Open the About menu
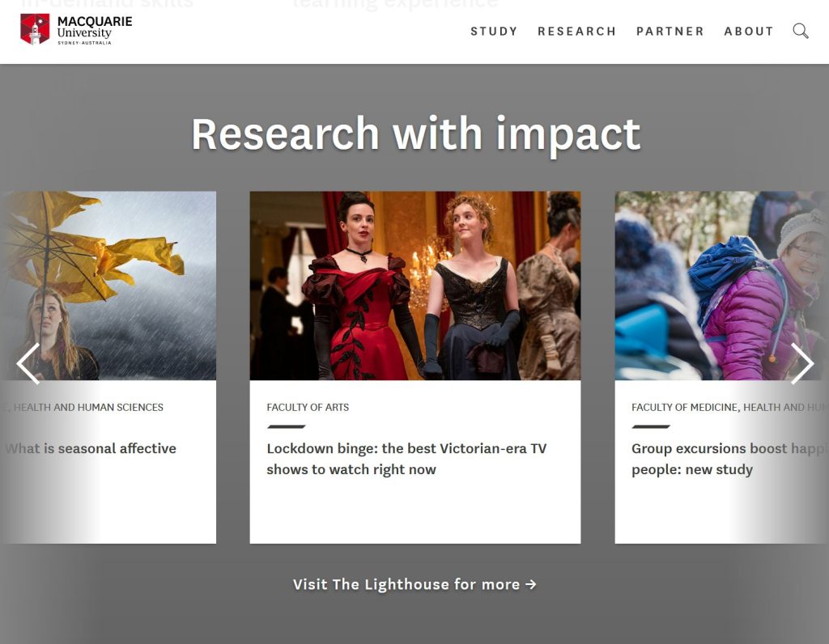 click(749, 32)
